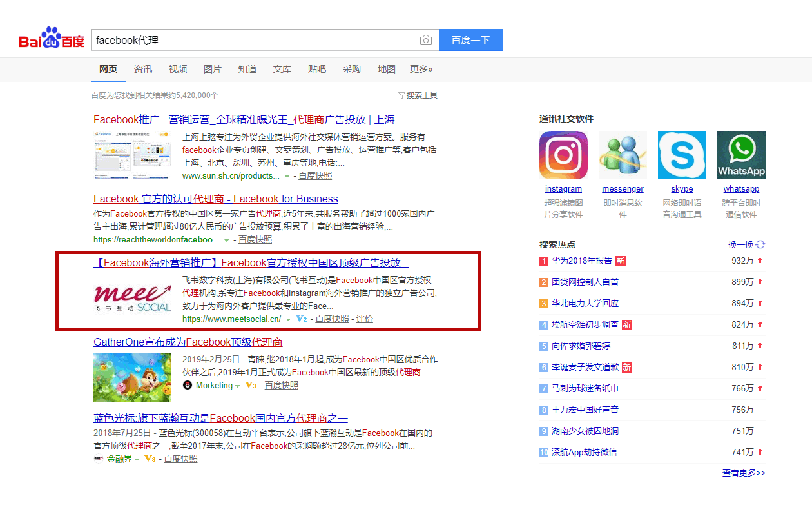Expand the arrow after www.meetsocial.cn
Image resolution: width=812 pixels, height=523 pixels.
[288, 320]
